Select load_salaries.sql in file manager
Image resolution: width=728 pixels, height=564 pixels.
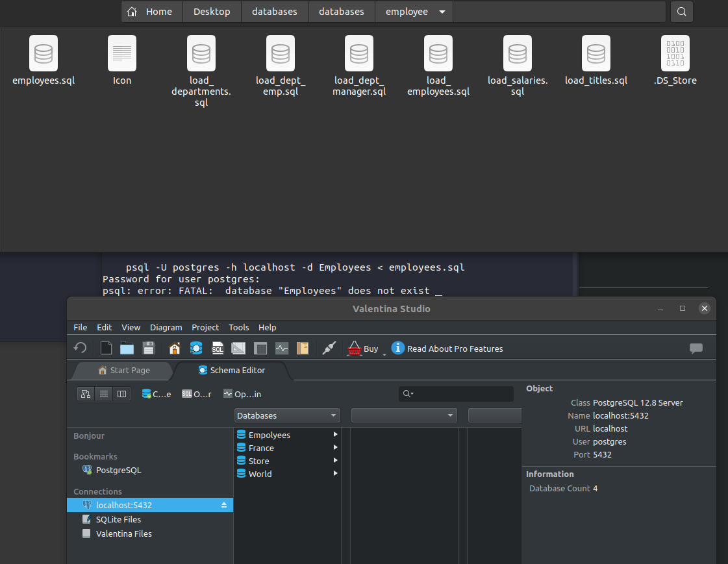517,66
